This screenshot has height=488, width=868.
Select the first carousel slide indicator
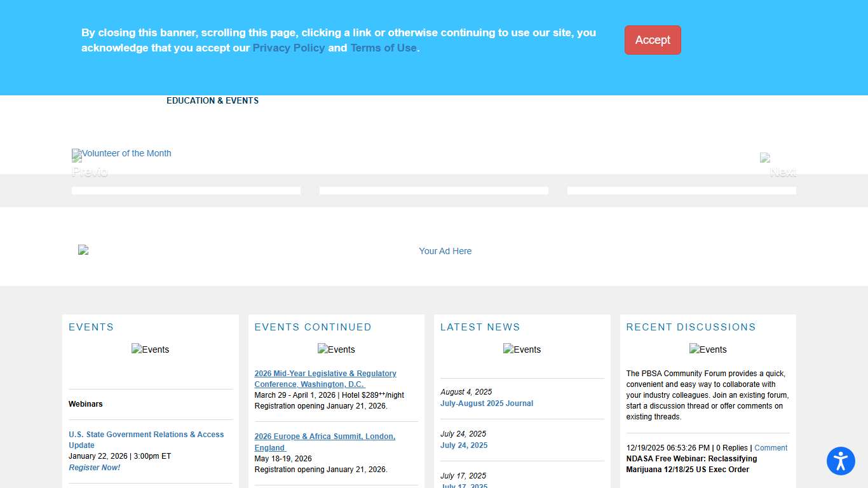(186, 190)
